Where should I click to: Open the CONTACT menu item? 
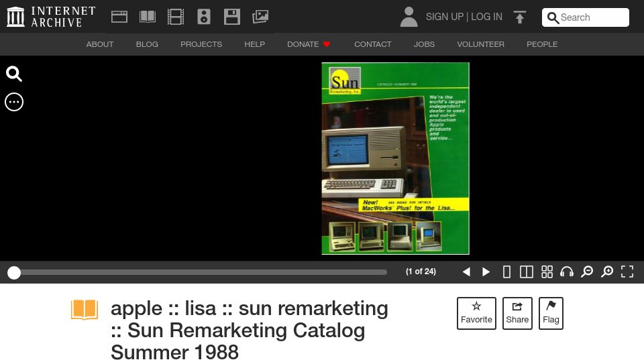(373, 44)
